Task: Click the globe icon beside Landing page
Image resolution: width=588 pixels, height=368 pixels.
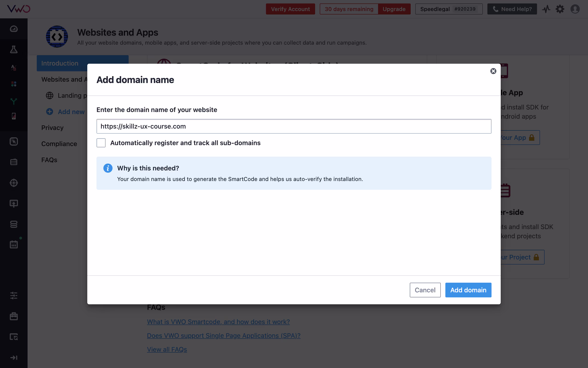Action: pyautogui.click(x=50, y=96)
